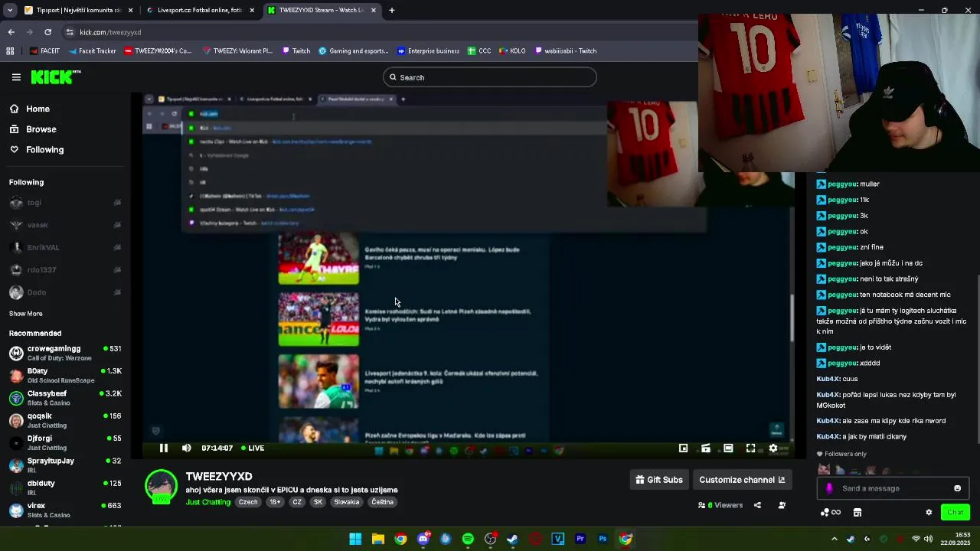The width and height of the screenshot is (980, 551).
Task: Open recommended channel Classybeef
Action: 65,398
